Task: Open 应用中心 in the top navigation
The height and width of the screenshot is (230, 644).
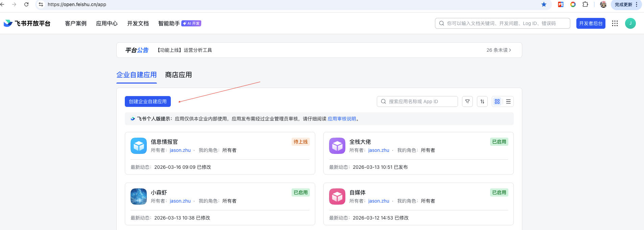Action: [107, 23]
